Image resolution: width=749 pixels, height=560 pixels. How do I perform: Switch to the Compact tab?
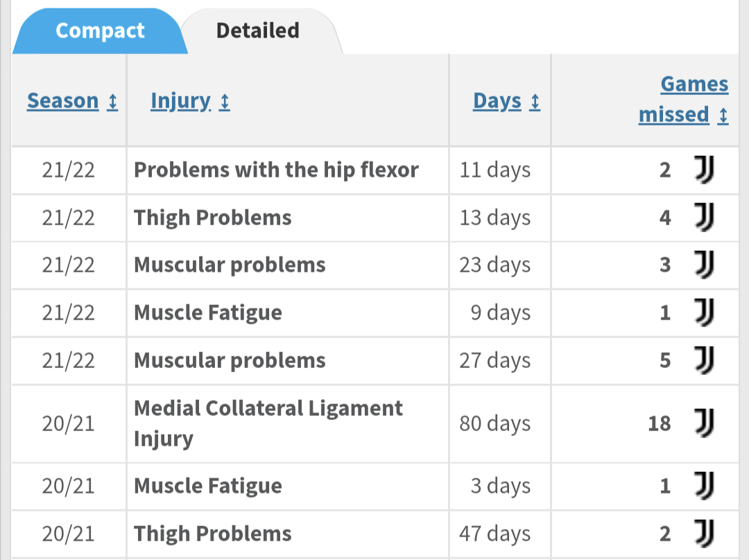click(100, 31)
